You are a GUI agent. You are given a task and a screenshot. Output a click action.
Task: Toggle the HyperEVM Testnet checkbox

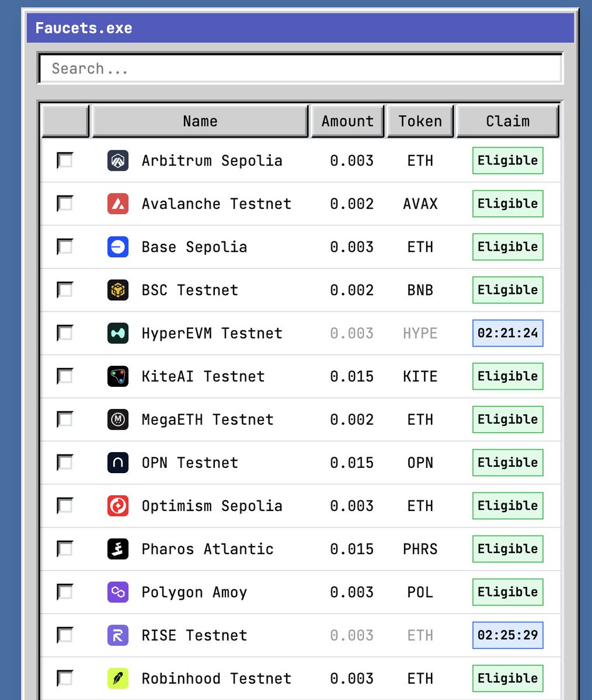65,333
